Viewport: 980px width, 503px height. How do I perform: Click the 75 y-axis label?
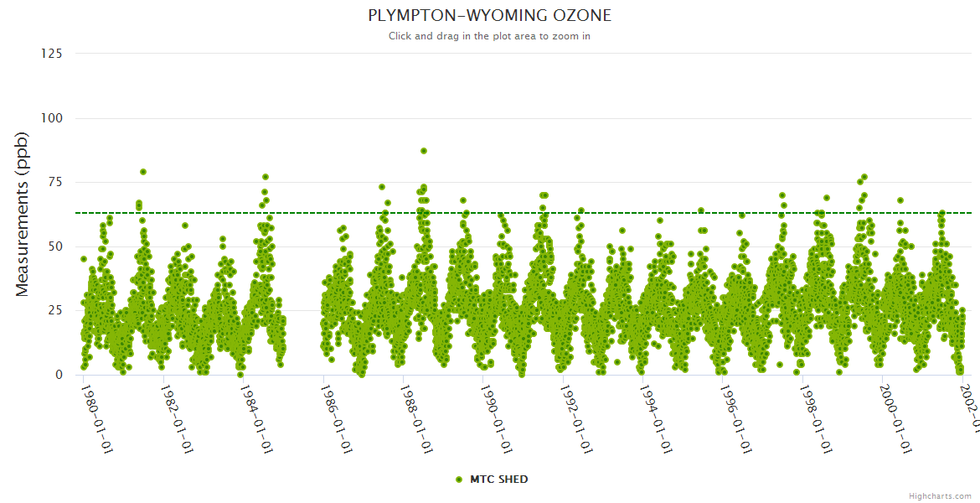coord(55,182)
